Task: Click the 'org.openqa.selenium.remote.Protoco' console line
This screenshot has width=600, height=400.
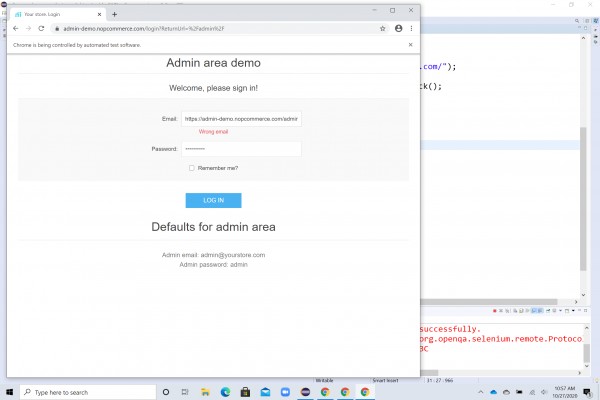Action: pos(501,339)
